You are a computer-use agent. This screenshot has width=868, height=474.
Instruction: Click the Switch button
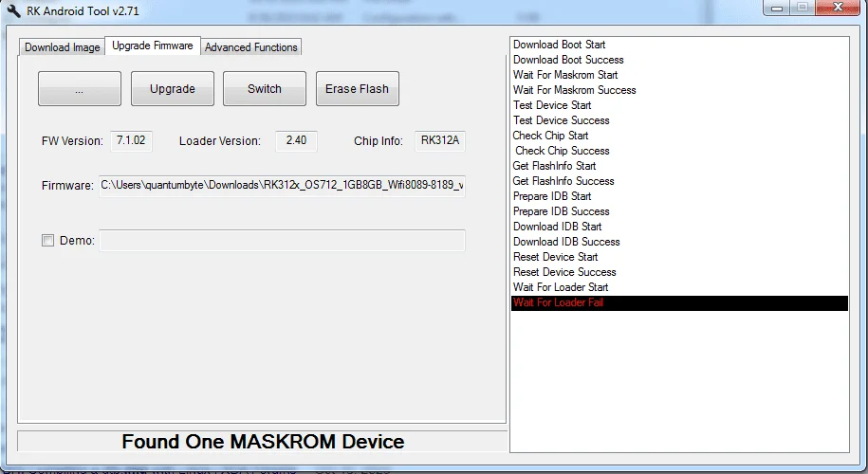[264, 88]
